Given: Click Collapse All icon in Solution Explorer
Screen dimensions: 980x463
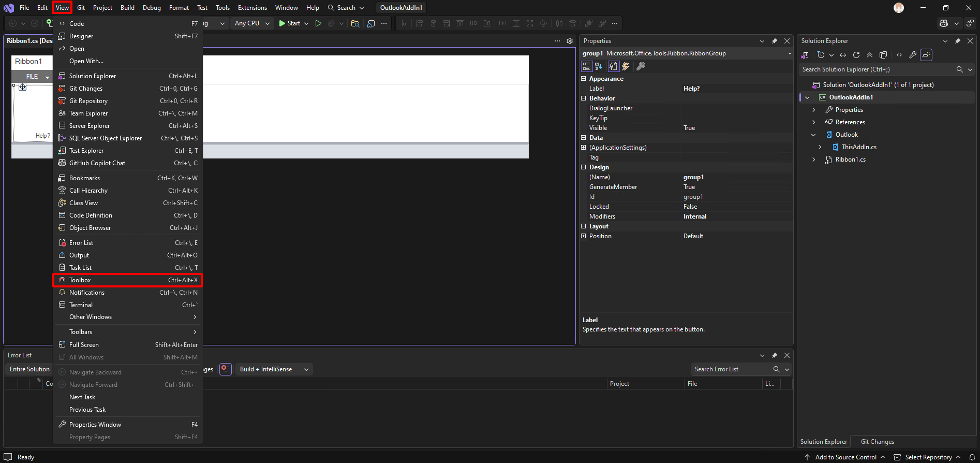Looking at the screenshot, I should point(870,55).
